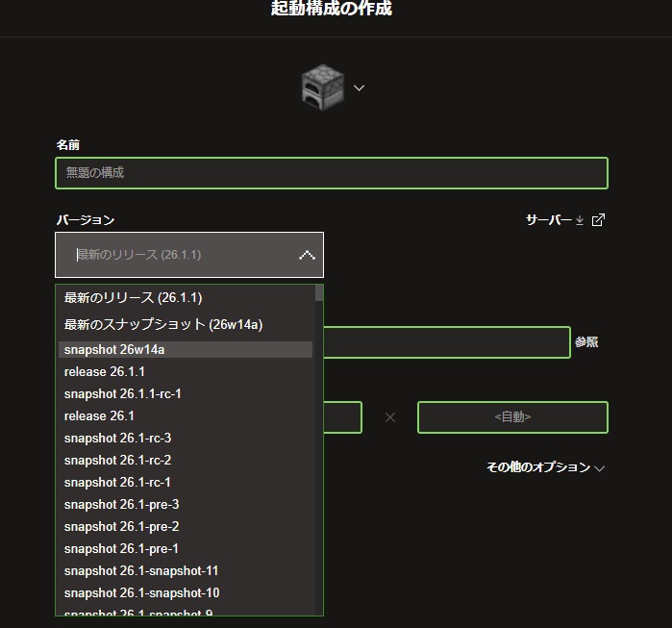Select 最新のスナップショット (26w14a) option
This screenshot has height=628, width=672.
point(163,324)
